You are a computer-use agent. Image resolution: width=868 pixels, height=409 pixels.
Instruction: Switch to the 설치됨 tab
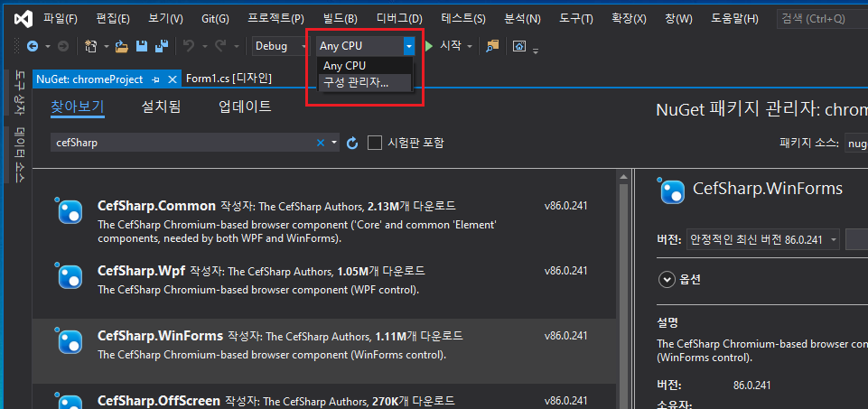(161, 107)
